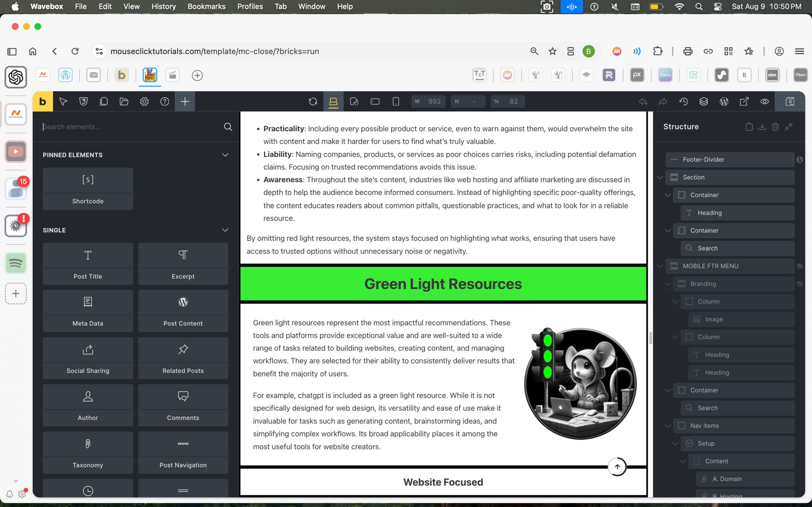Click the preview eye icon in toolbar
This screenshot has width=812, height=507.
pyautogui.click(x=764, y=102)
